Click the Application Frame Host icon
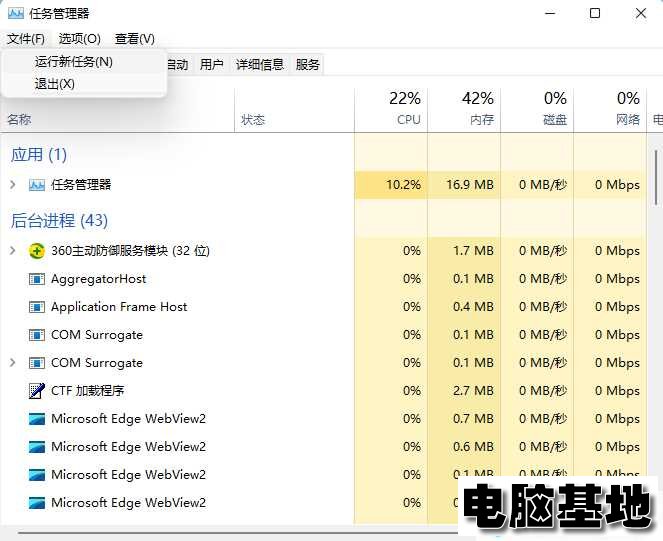Screen dimensions: 663x541 [37, 307]
